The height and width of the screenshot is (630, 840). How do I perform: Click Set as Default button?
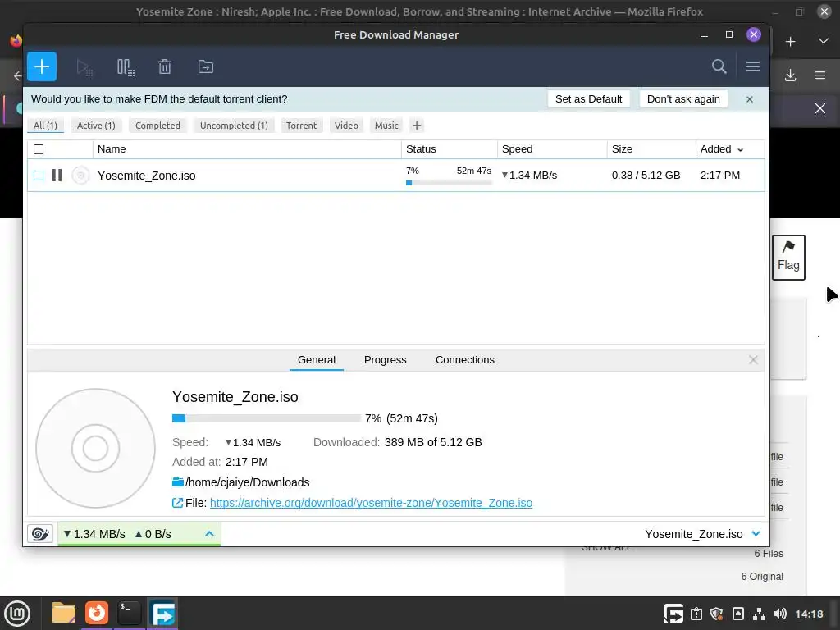tap(588, 99)
